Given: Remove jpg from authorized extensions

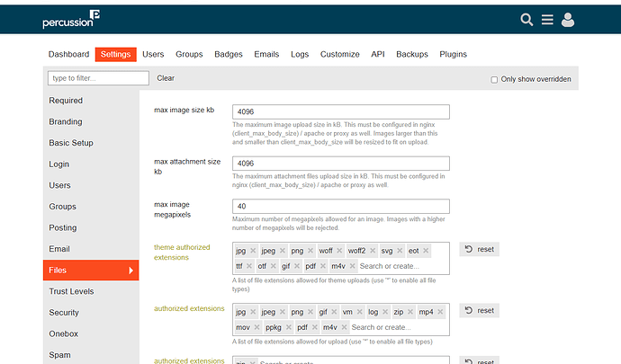Looking at the screenshot, I should click(253, 312).
